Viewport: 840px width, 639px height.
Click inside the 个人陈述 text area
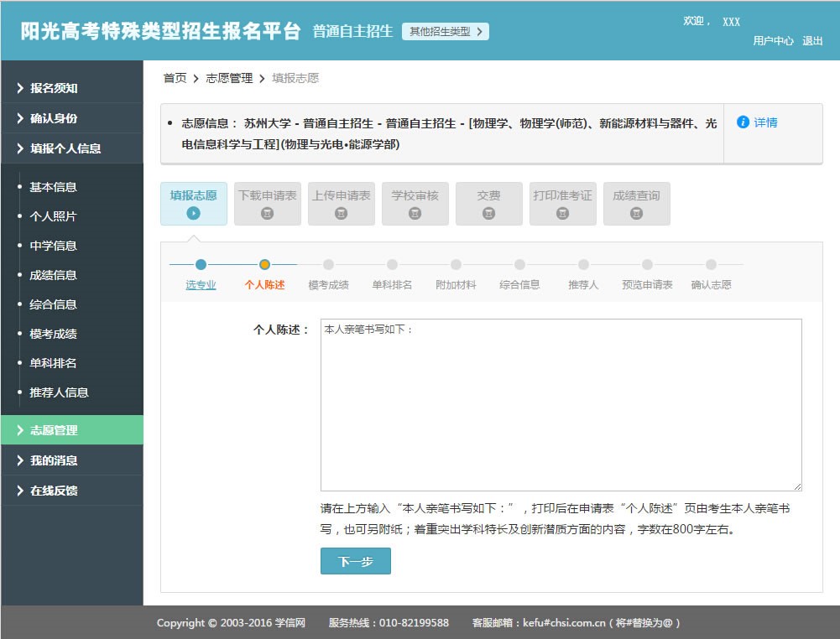561,404
